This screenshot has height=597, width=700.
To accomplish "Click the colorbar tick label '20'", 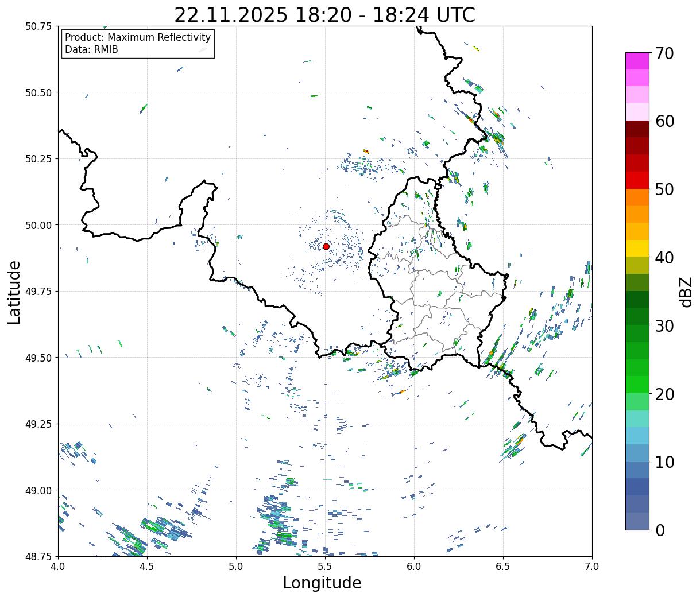I will [x=664, y=394].
